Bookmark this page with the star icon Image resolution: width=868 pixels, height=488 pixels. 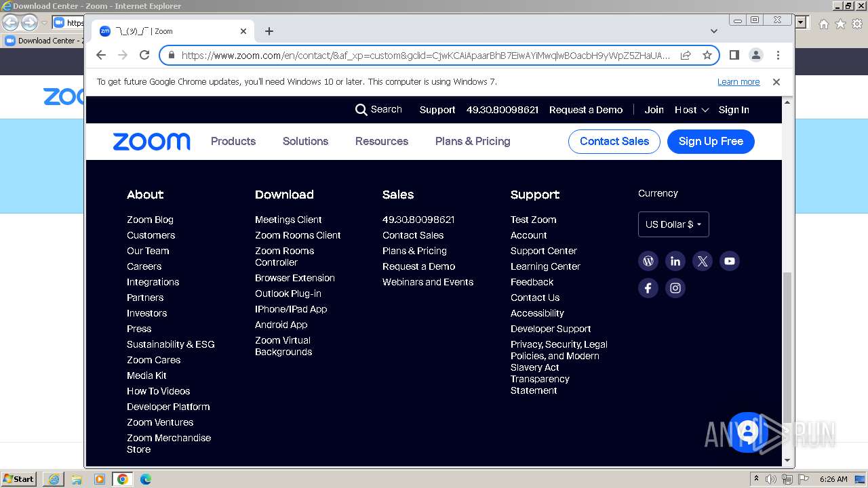pos(707,55)
